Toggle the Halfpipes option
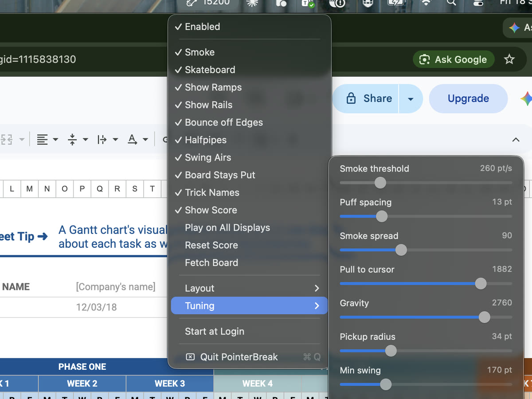This screenshot has height=399, width=532. pyautogui.click(x=249, y=140)
